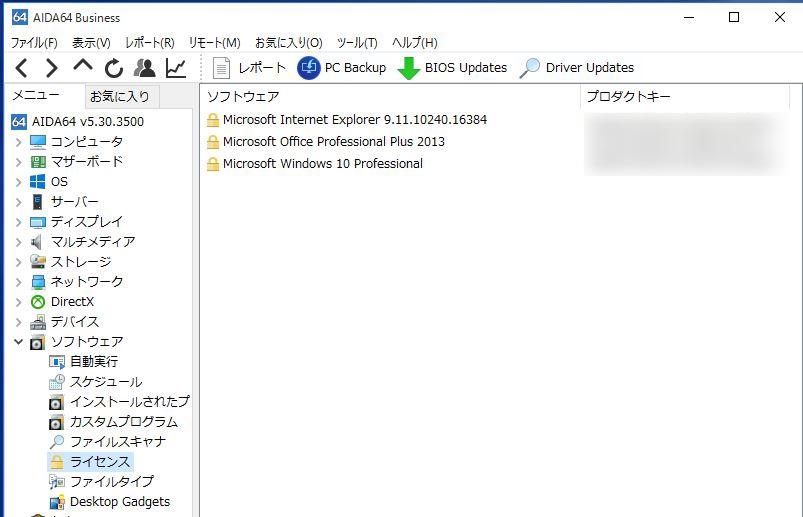Expand the マザーボード tree node

click(x=18, y=162)
